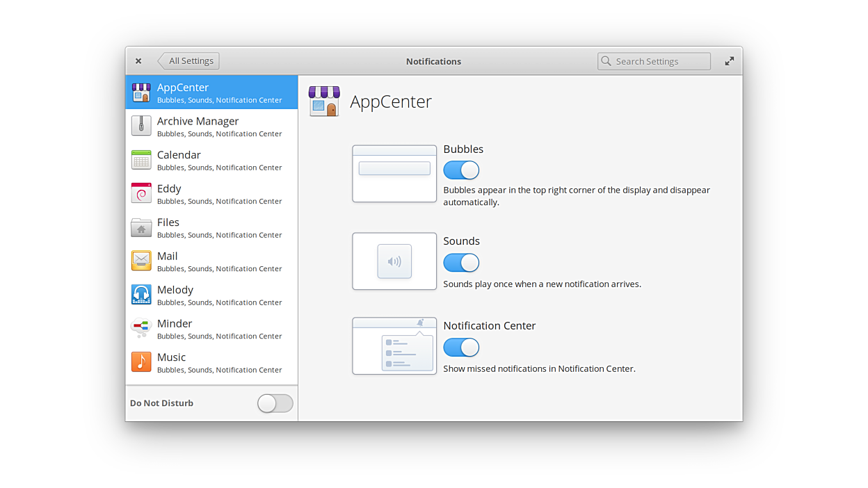Screen dimensions: 868x488
Task: Click the Minder mind-map icon
Action: coord(141,328)
